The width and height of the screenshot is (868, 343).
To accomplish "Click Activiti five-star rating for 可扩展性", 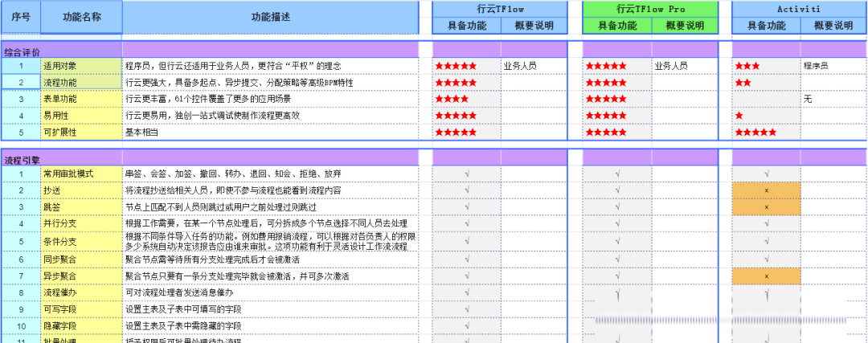I will pyautogui.click(x=755, y=133).
